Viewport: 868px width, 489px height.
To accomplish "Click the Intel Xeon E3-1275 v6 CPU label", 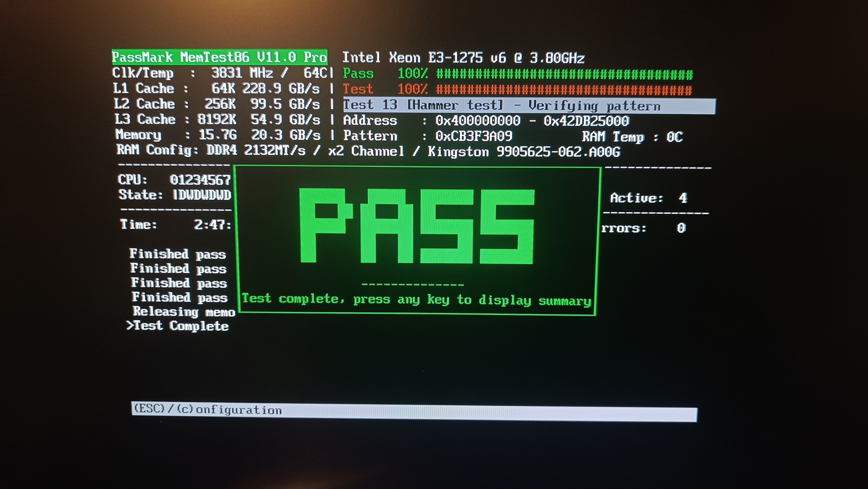I will tap(463, 58).
